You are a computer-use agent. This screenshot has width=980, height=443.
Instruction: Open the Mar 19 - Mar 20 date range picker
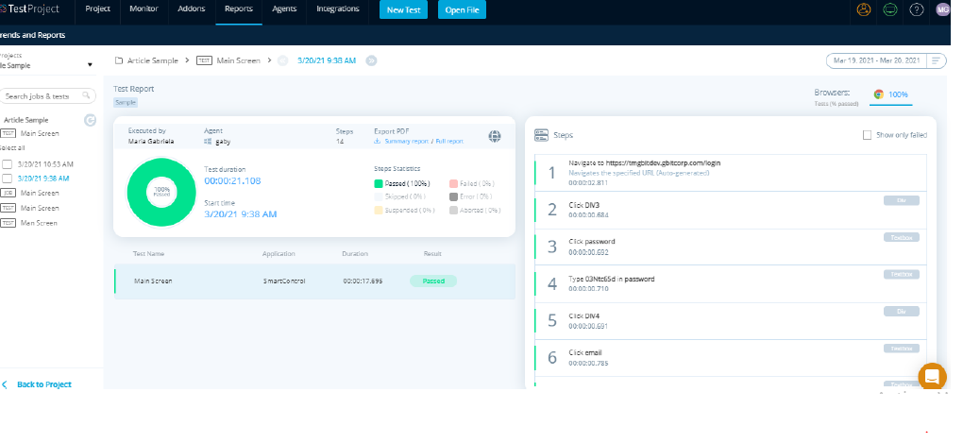tap(887, 60)
